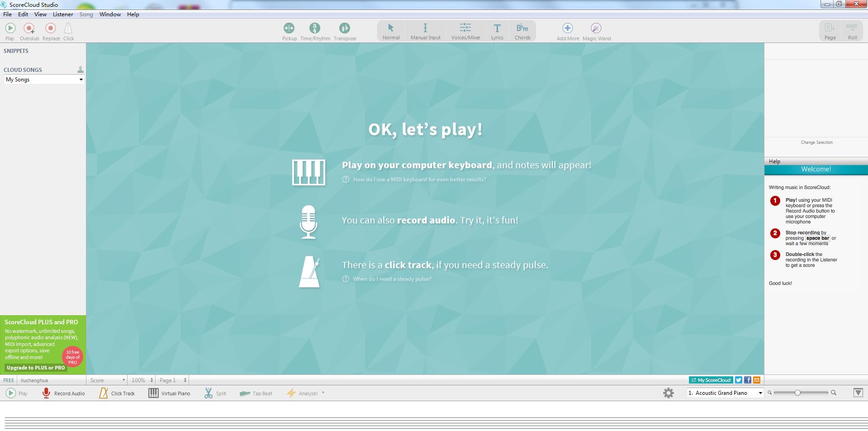Click the SNIPPETS section heading
868x431 pixels.
coord(16,51)
